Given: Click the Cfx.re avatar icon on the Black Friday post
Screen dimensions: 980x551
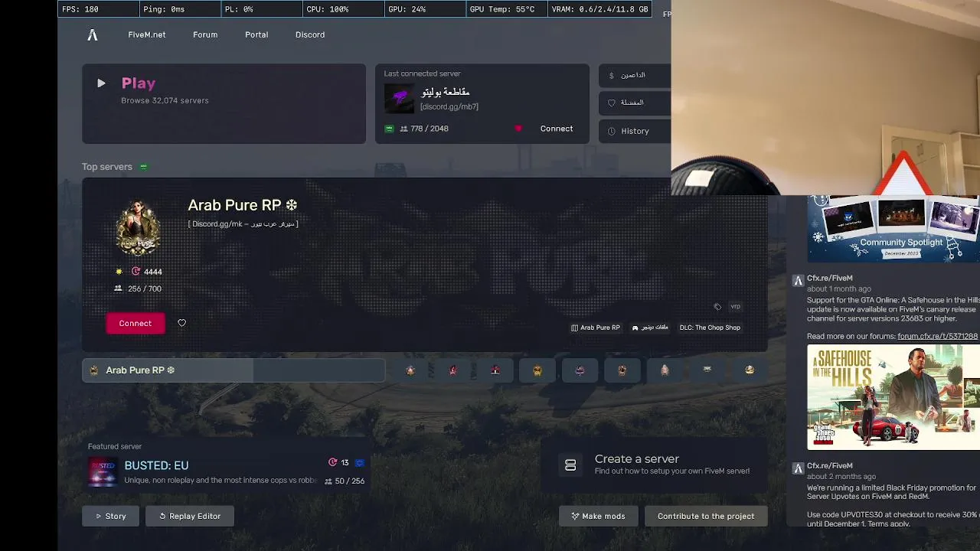Looking at the screenshot, I should (798, 468).
